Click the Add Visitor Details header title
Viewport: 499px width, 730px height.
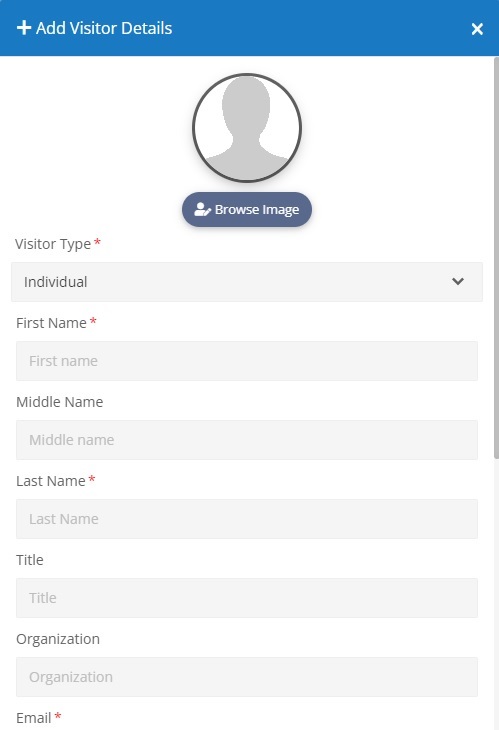(104, 28)
